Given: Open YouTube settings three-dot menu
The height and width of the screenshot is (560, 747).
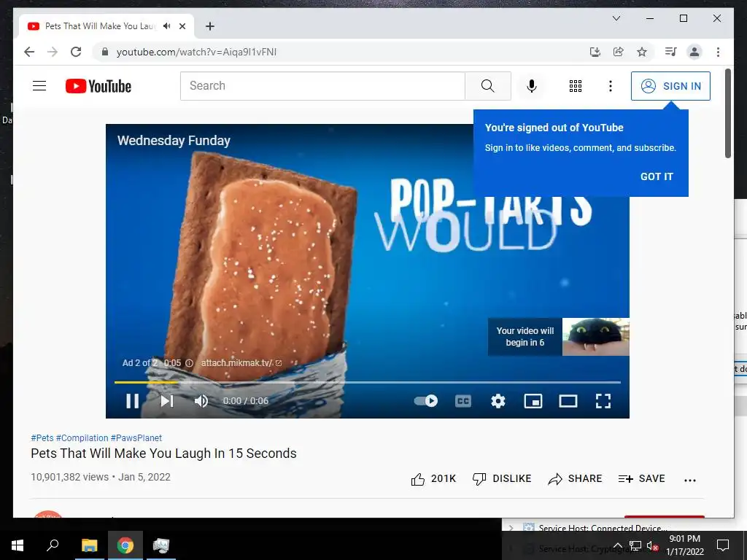Looking at the screenshot, I should [611, 86].
